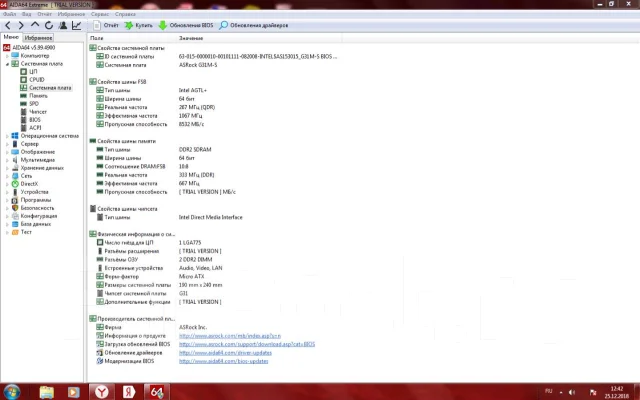
Task: Select the Конфигурация tree item
Action: click(x=39, y=216)
